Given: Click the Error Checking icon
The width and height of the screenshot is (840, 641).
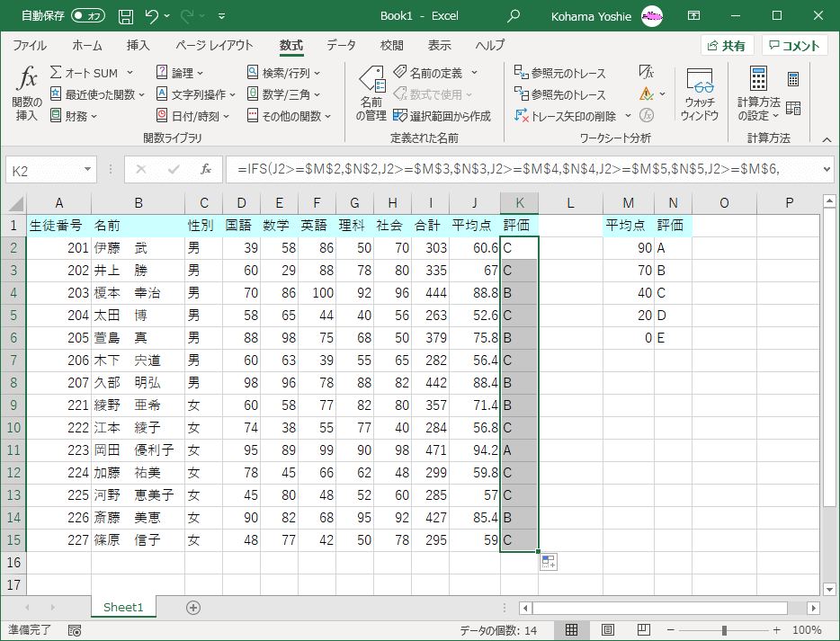Looking at the screenshot, I should (x=647, y=94).
